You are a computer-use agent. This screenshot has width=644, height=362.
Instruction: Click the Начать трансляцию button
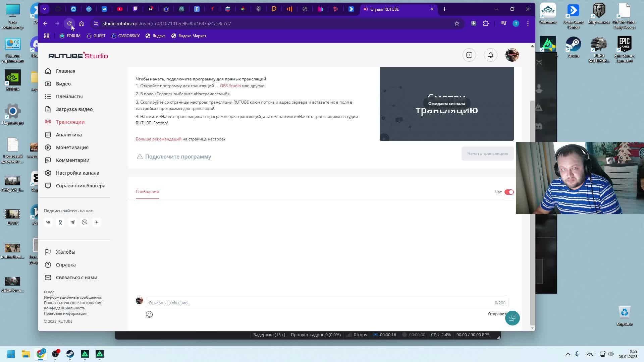(x=487, y=154)
